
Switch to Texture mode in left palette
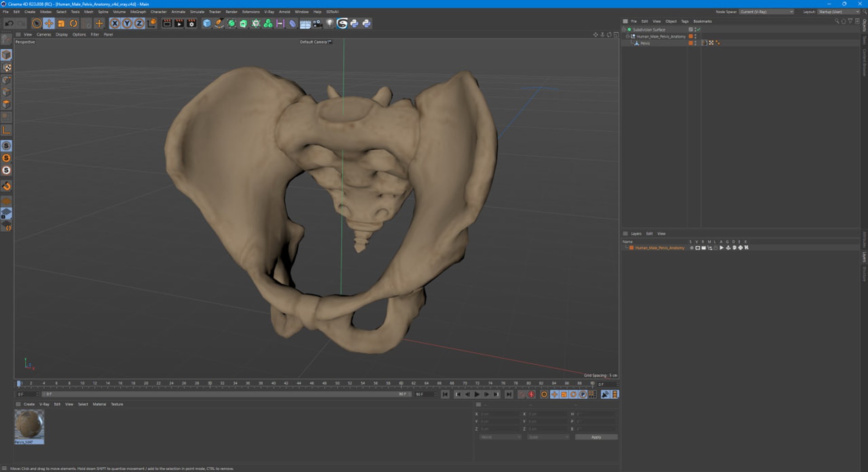[6, 67]
